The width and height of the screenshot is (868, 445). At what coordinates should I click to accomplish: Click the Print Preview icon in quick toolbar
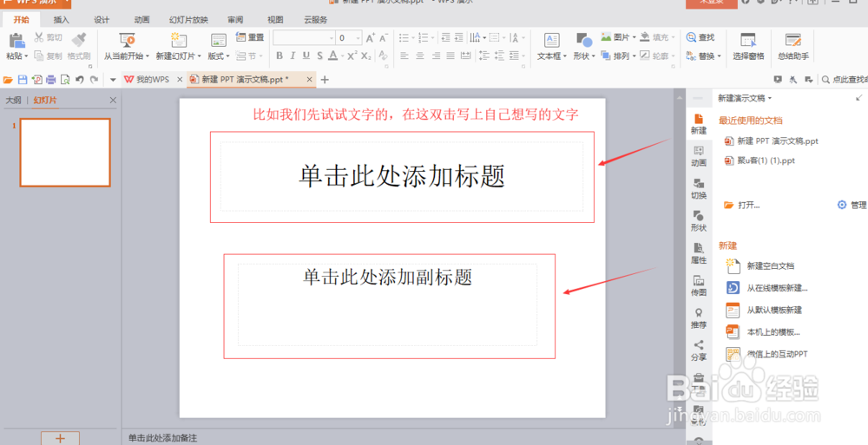pos(65,80)
